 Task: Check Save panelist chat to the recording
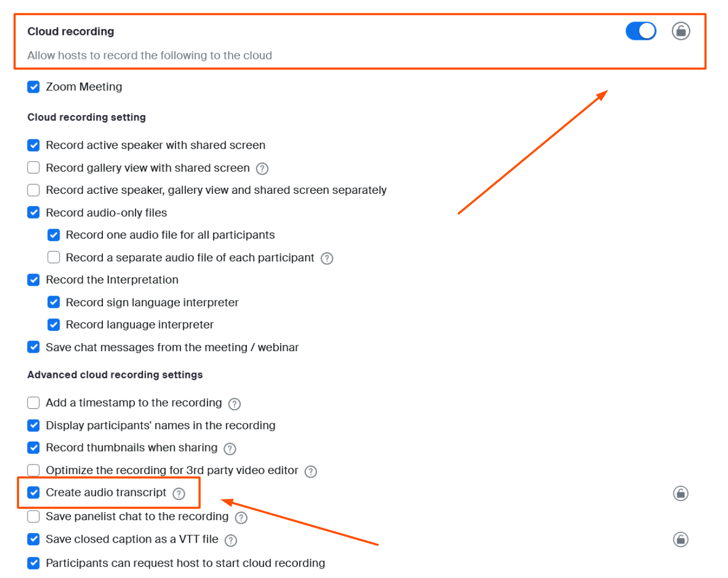coord(34,516)
